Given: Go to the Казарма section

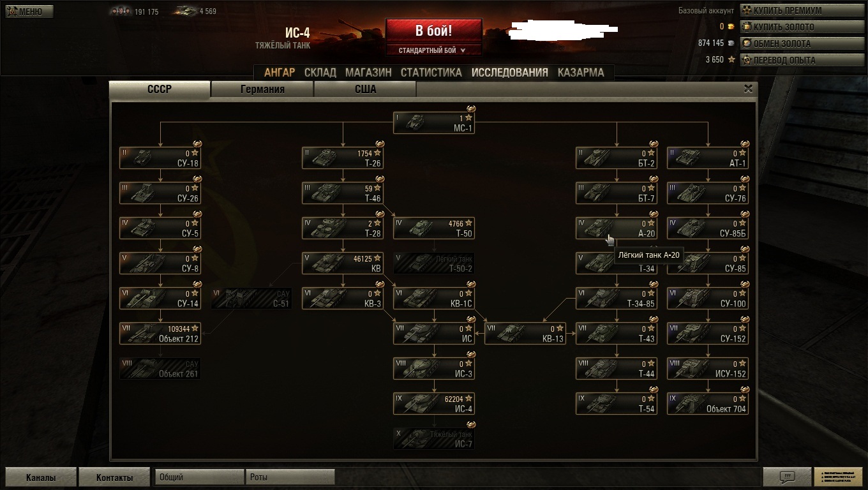Looking at the screenshot, I should point(581,73).
